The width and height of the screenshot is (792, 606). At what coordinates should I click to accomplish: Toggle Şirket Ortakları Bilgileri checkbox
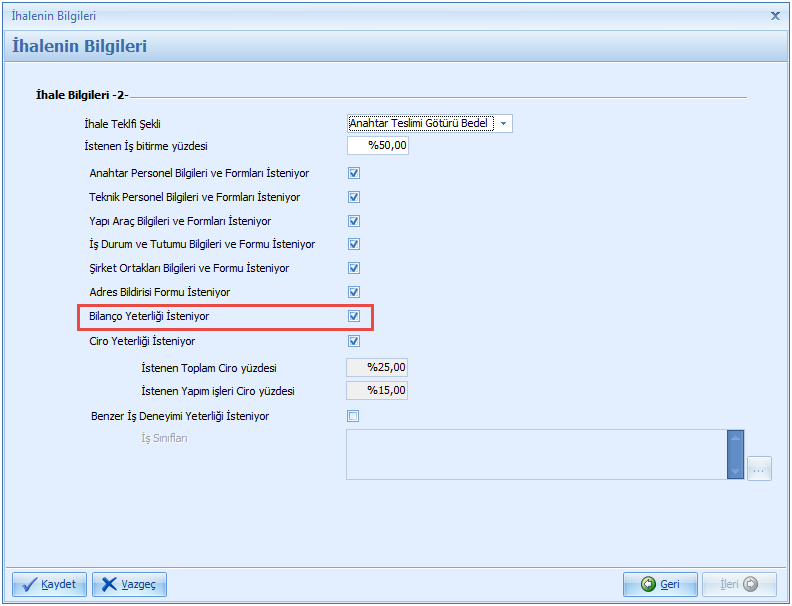(x=354, y=268)
